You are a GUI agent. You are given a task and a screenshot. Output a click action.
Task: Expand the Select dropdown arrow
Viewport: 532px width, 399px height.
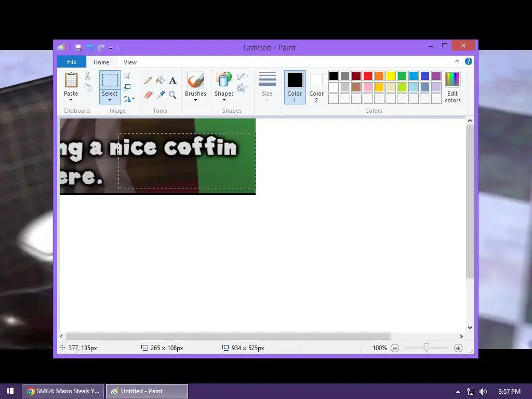[110, 100]
